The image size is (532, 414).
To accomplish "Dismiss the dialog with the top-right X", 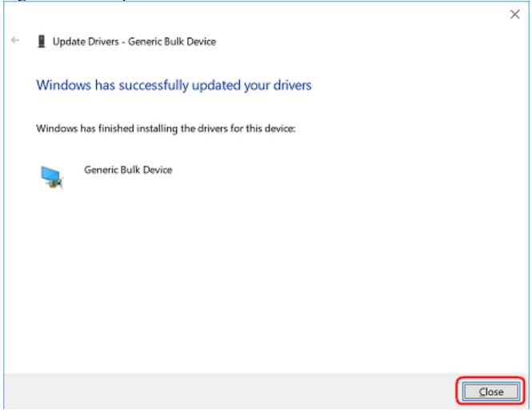I will (x=514, y=14).
